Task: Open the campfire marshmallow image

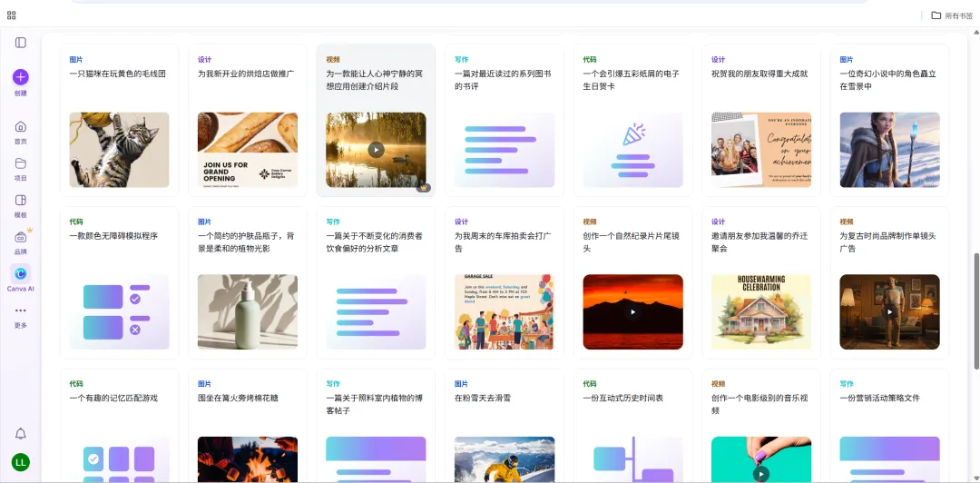Action: 248,459
